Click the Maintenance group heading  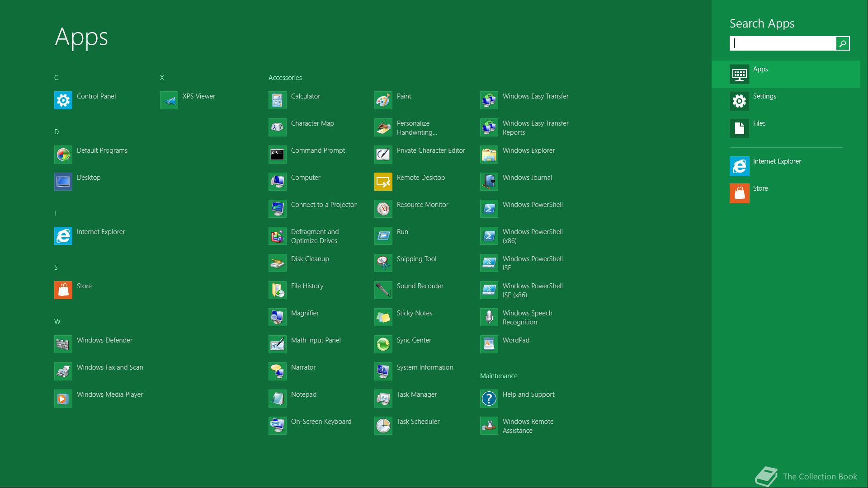tap(499, 376)
